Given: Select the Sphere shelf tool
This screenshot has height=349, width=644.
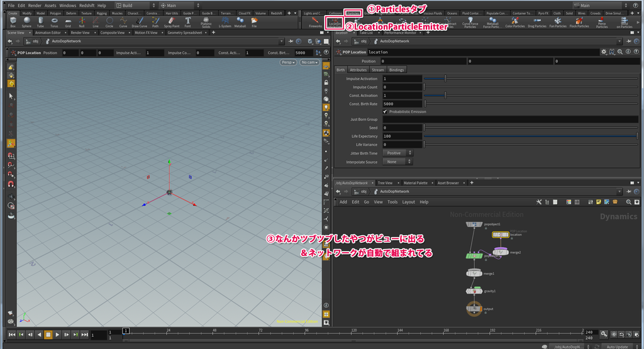Looking at the screenshot, I should coord(26,22).
